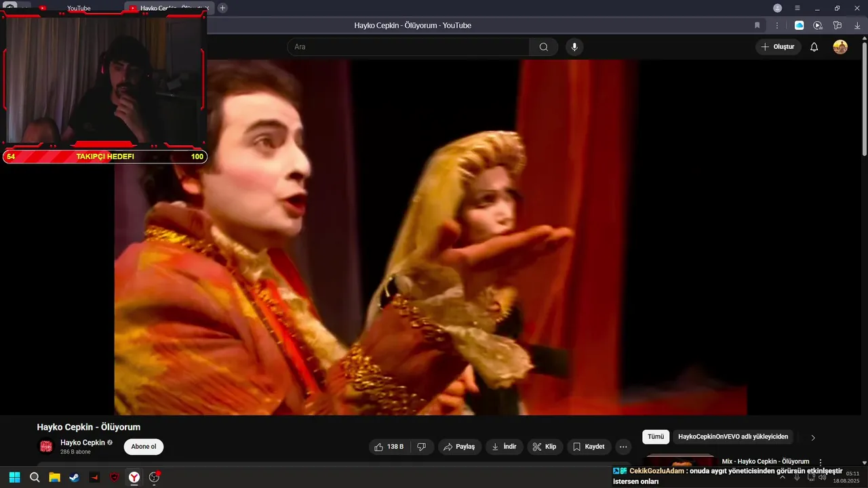Bookmark this page in the address bar

(x=757, y=25)
